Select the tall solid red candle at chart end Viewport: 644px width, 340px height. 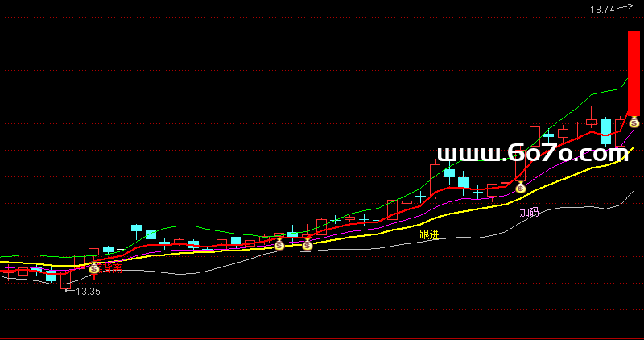[x=634, y=73]
